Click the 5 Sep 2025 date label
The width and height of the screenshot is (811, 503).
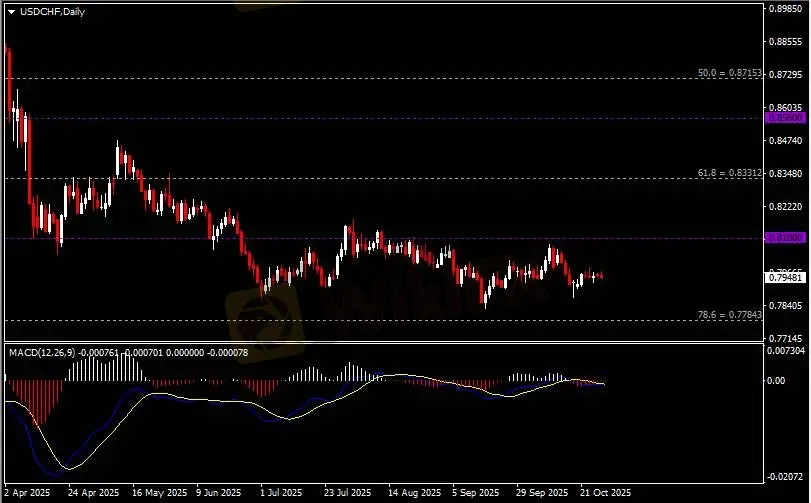(x=476, y=493)
